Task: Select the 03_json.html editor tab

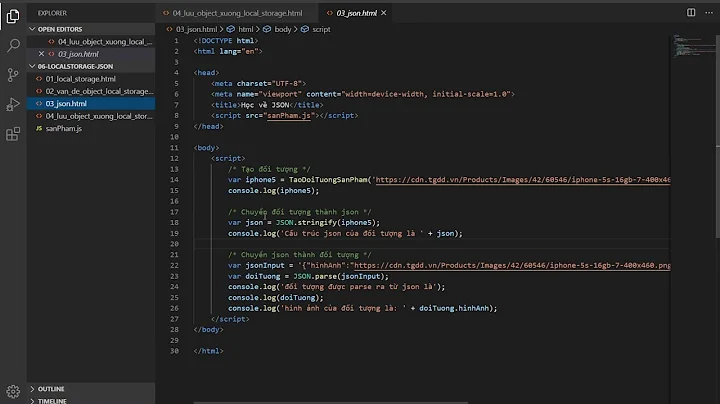Action: pyautogui.click(x=356, y=13)
